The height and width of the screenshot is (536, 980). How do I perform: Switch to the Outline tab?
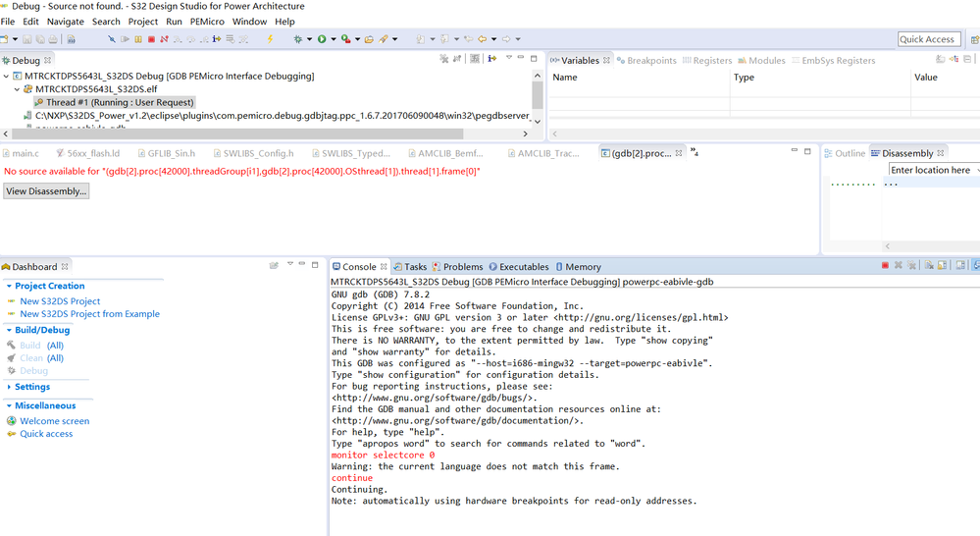pos(845,153)
